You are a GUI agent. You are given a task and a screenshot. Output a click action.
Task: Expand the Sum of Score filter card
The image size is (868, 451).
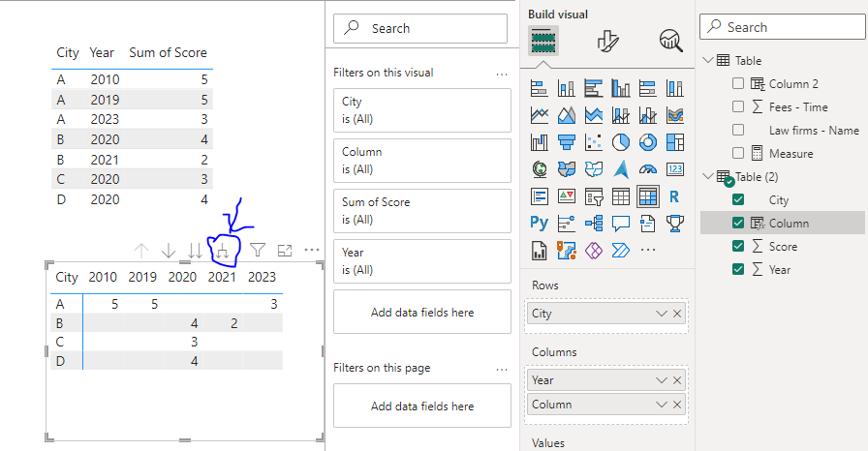point(421,211)
